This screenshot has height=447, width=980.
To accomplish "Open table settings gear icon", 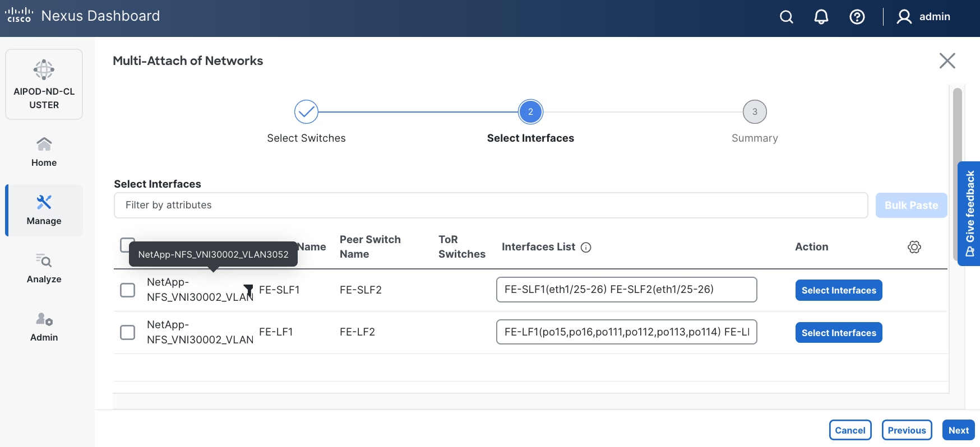I will (914, 247).
